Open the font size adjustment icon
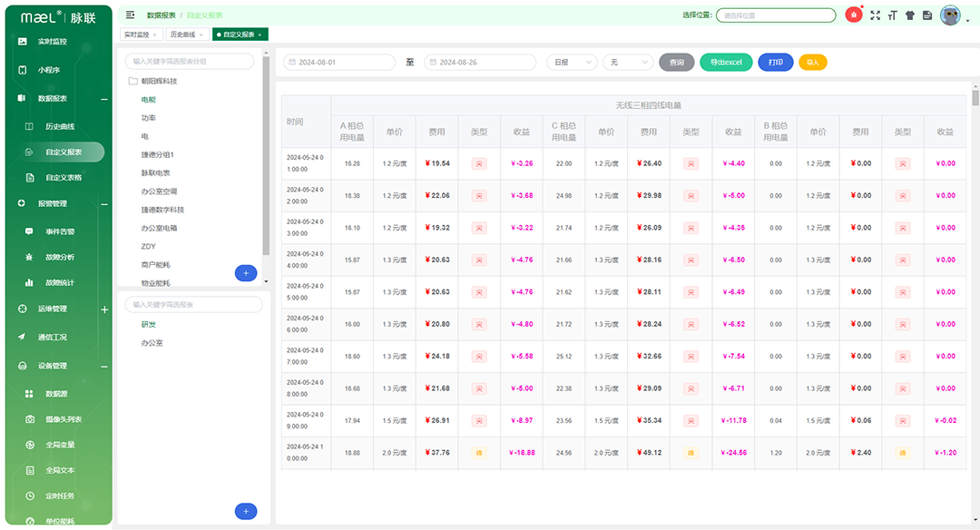Screen dimensions: 980x530 click(893, 15)
